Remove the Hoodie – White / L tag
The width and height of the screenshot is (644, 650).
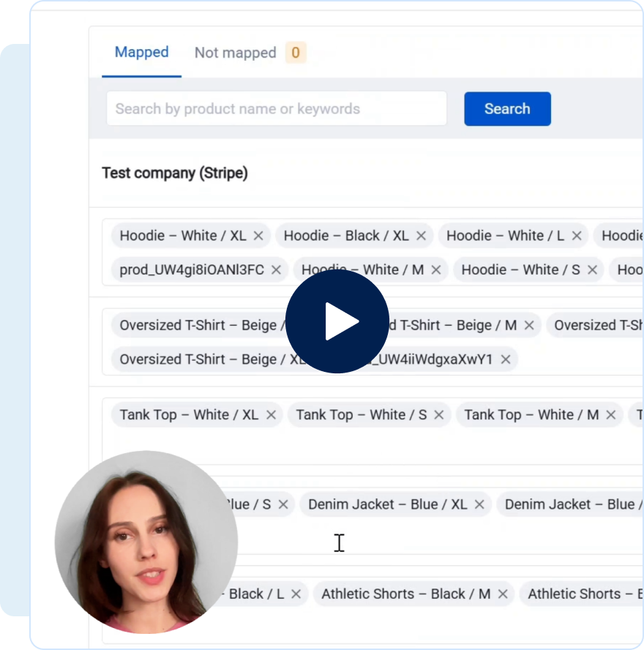click(577, 236)
